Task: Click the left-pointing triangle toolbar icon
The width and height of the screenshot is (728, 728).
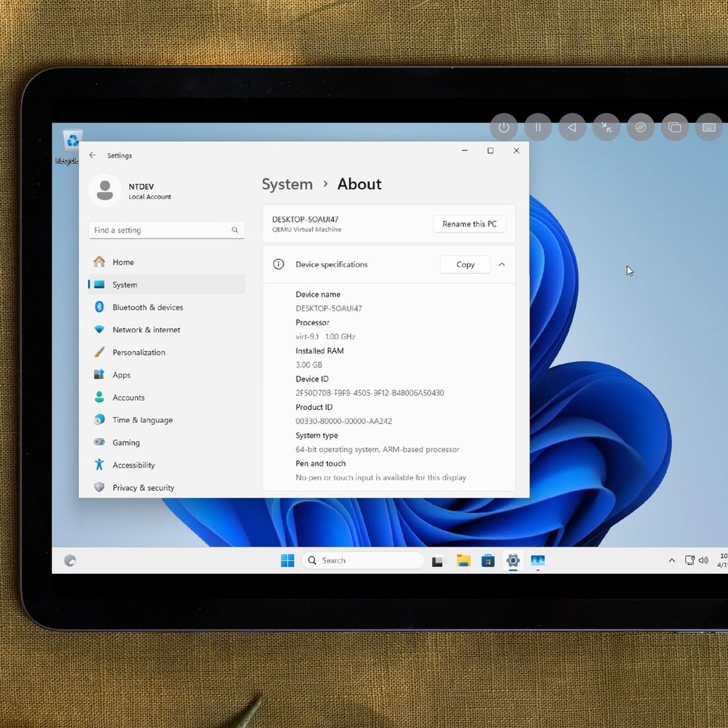Action: point(572,127)
